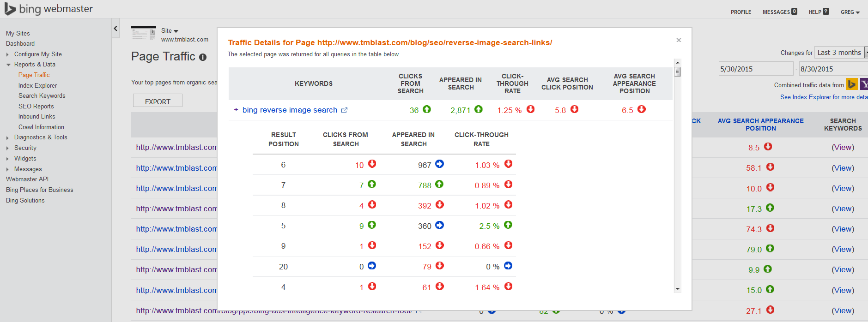Screen dimensions: 868x322
Task: Click the dialog scrollbar down arrow
Action: pos(677,289)
